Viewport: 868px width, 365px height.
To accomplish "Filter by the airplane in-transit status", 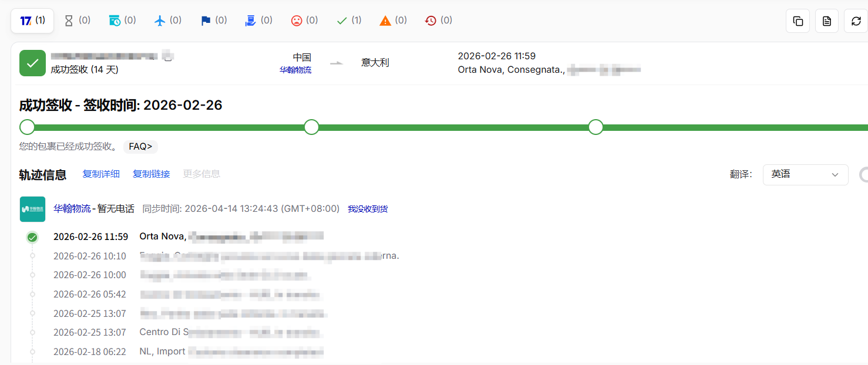I will click(x=167, y=21).
